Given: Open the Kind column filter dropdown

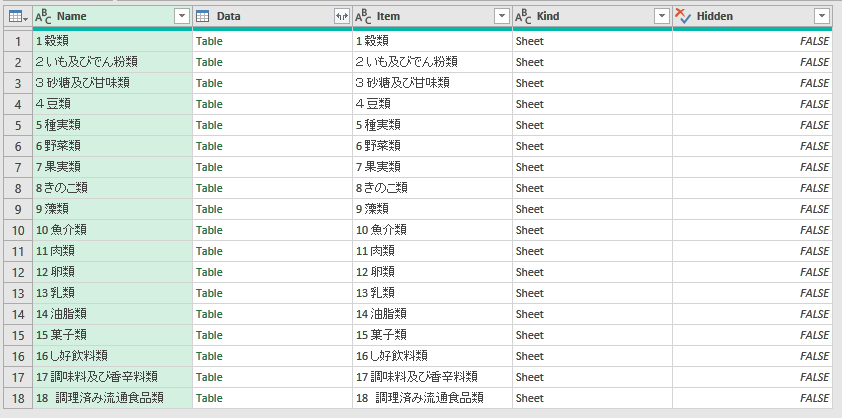Looking at the screenshot, I should pos(662,17).
